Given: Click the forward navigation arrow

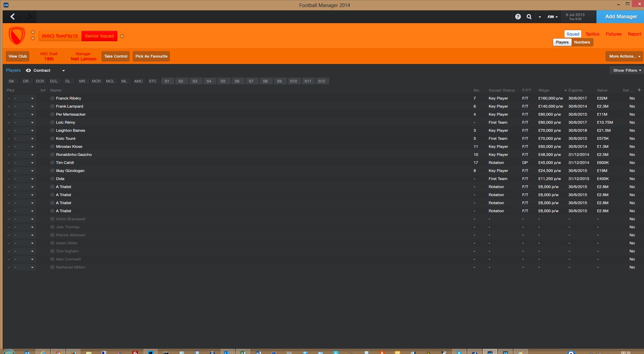Looking at the screenshot, I should pyautogui.click(x=30, y=16).
